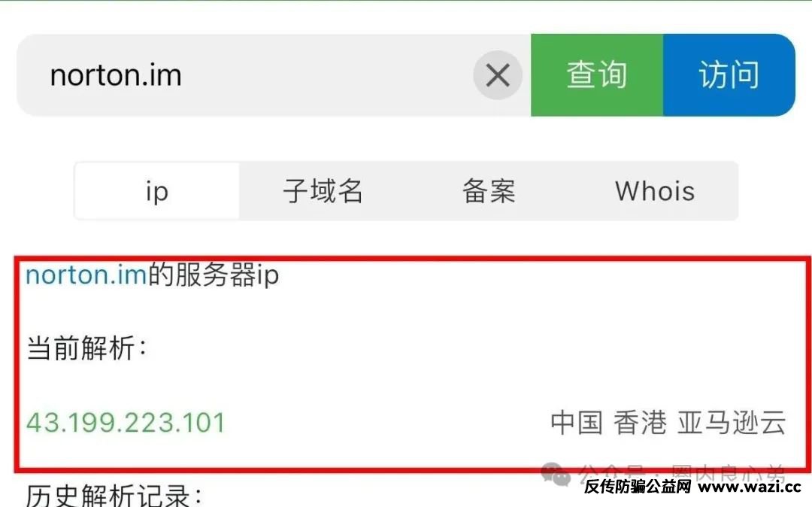The height and width of the screenshot is (507, 812).
Task: Select the ip tab
Action: 157,191
